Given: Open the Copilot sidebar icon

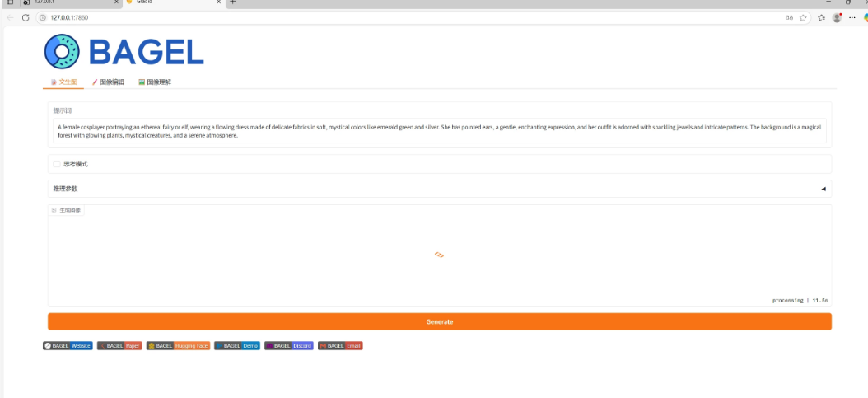Looking at the screenshot, I should pos(866,17).
